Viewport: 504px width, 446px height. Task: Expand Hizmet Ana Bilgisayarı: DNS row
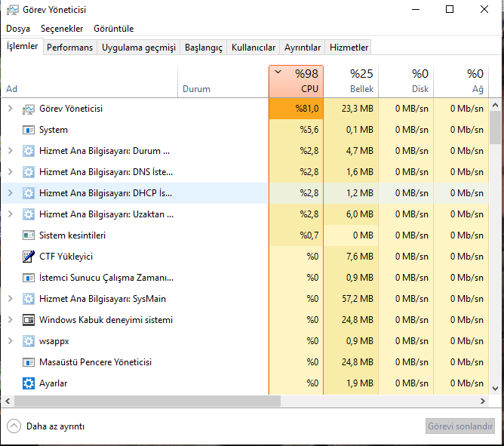(x=10, y=172)
